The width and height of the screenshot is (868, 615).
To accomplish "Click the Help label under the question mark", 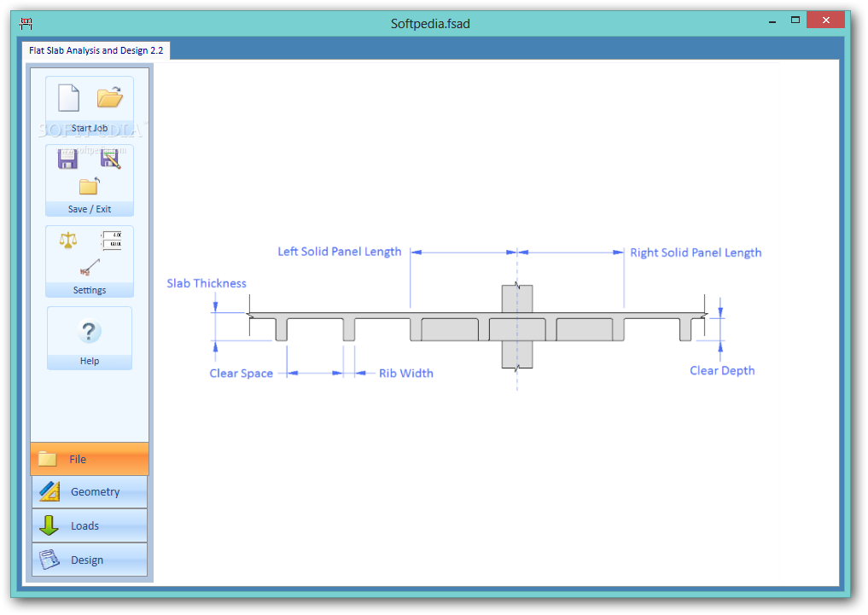I will tap(89, 361).
